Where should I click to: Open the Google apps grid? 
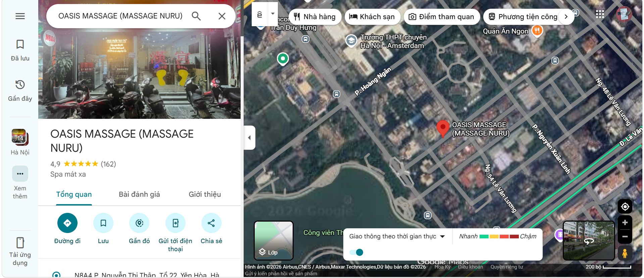(x=600, y=14)
